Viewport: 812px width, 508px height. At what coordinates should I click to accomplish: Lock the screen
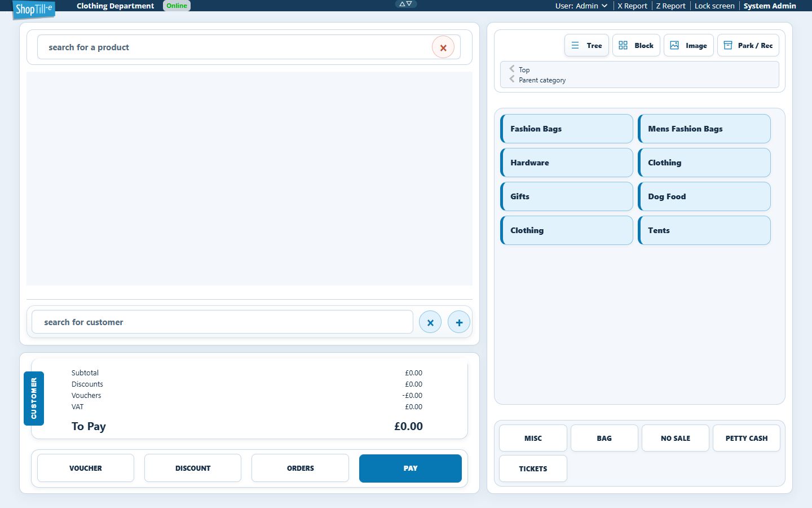[x=714, y=6]
